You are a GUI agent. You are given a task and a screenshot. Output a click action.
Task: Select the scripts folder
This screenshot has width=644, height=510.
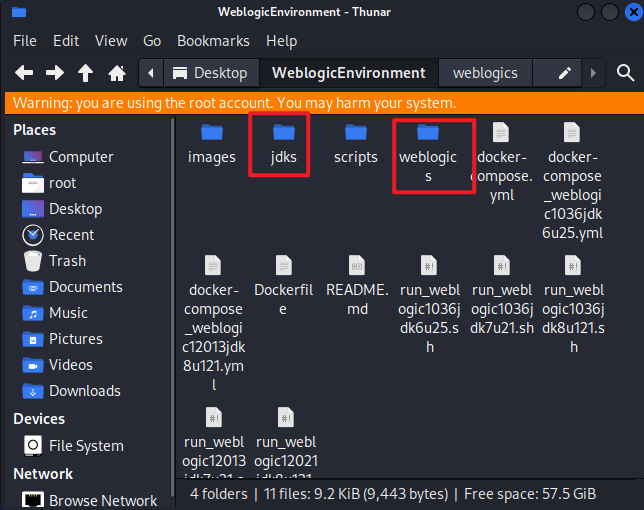click(x=356, y=144)
